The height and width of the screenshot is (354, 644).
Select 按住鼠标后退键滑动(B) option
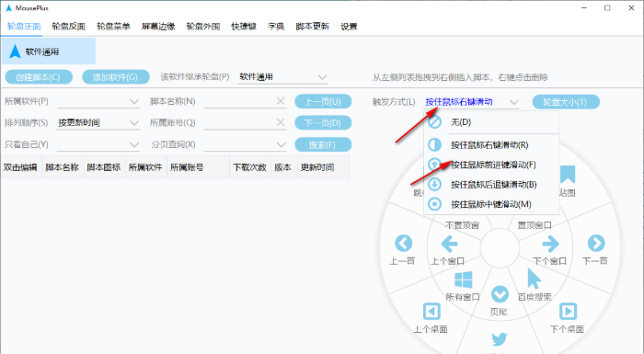pos(491,185)
